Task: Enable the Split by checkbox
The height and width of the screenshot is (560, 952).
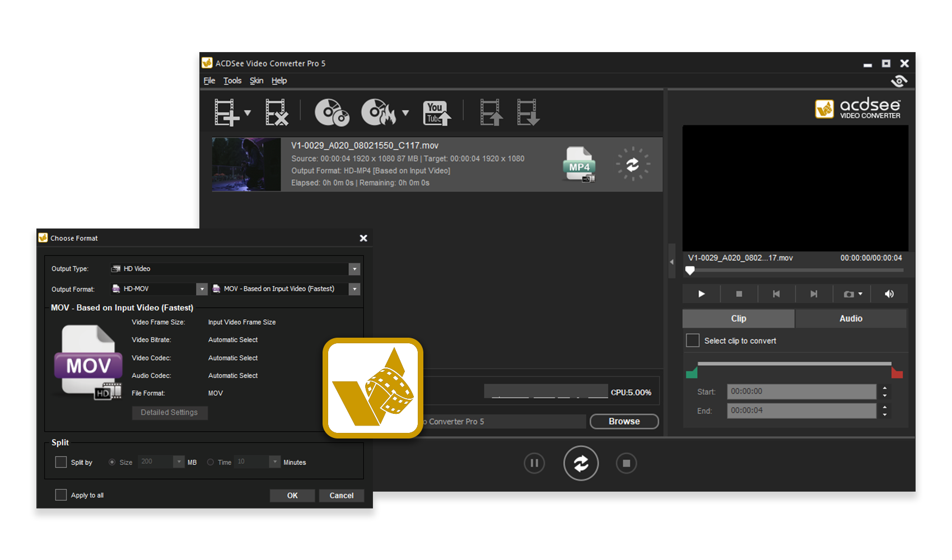Action: (x=61, y=462)
